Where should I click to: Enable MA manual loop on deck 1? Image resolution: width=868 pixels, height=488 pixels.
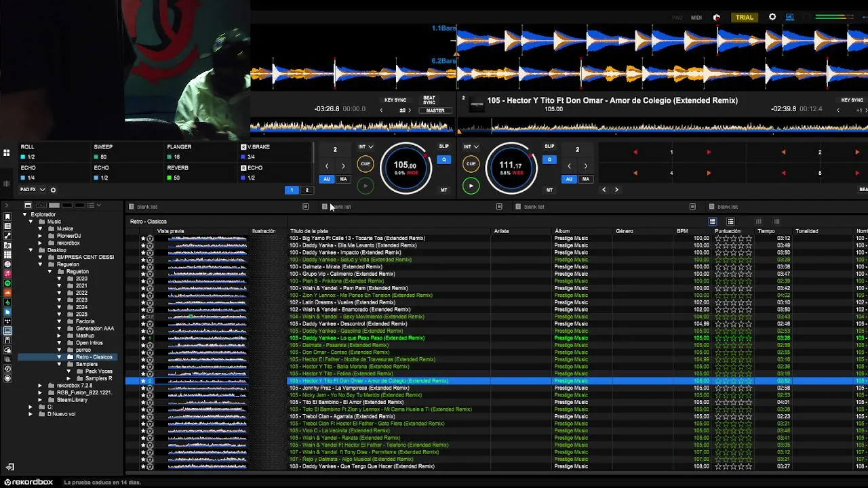(343, 179)
